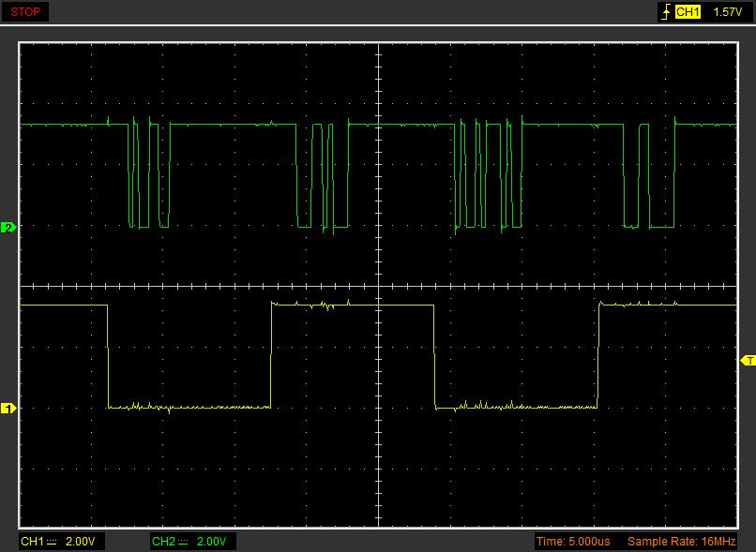Image resolution: width=756 pixels, height=552 pixels.
Task: Toggle the CH1 label in bottom bar
Action: (x=32, y=542)
